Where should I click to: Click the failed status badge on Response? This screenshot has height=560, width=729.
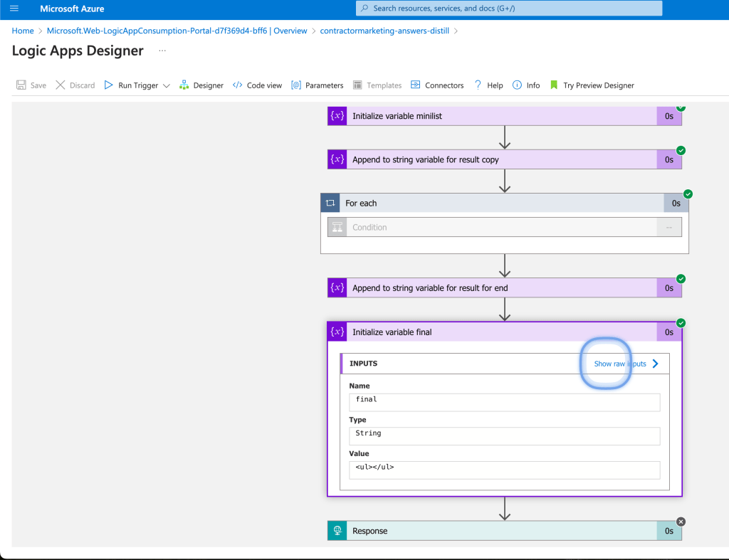[681, 522]
